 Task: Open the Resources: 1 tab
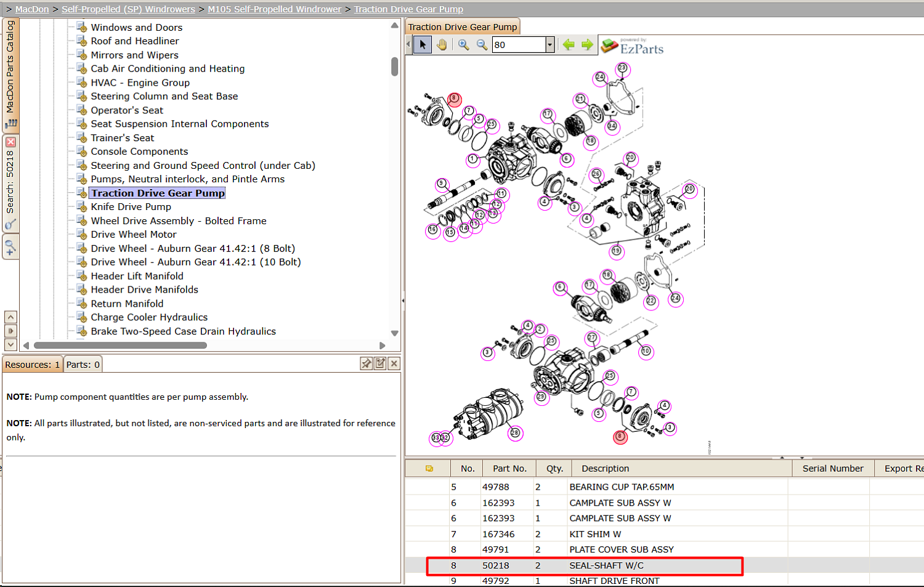click(x=33, y=365)
